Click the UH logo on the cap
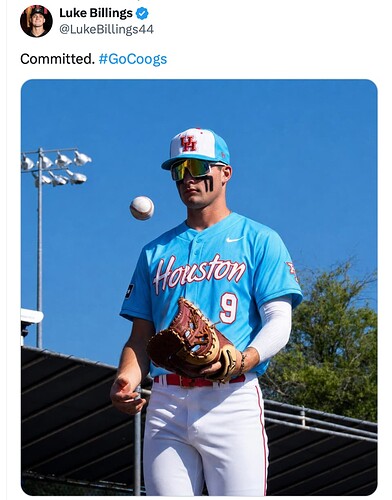The width and height of the screenshot is (392, 500). click(189, 143)
